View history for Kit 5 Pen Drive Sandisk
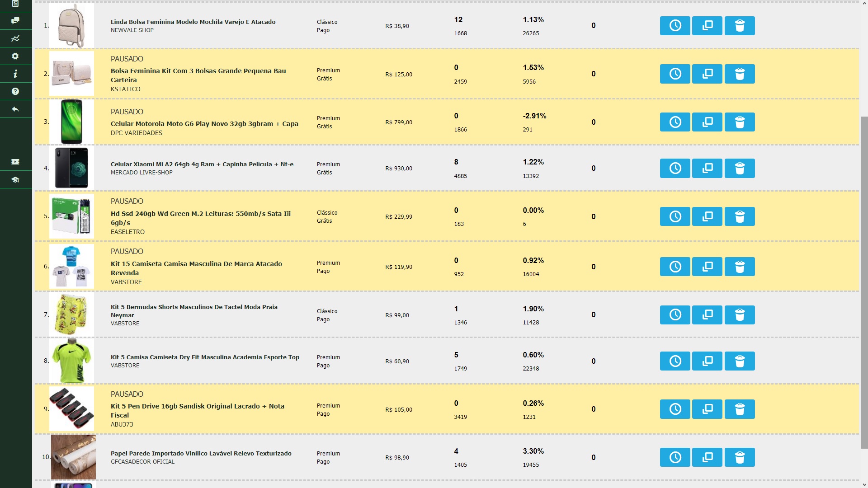Viewport: 868px width, 488px height. point(675,409)
